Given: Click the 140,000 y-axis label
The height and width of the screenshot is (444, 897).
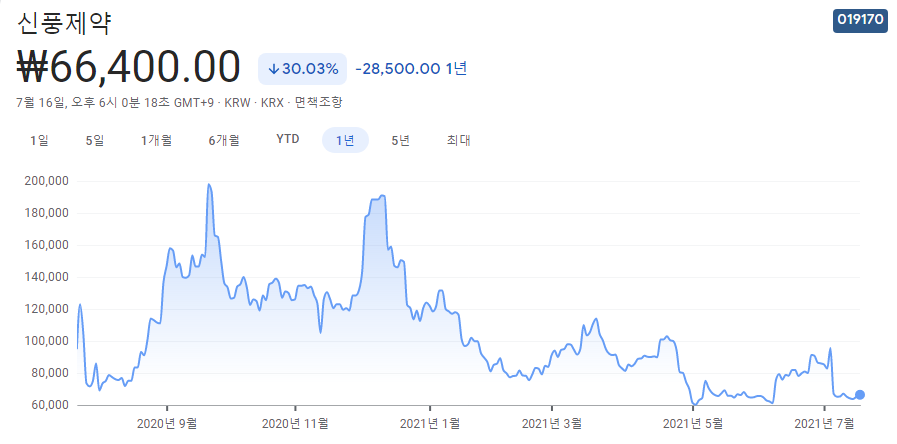Looking at the screenshot, I should point(47,277).
